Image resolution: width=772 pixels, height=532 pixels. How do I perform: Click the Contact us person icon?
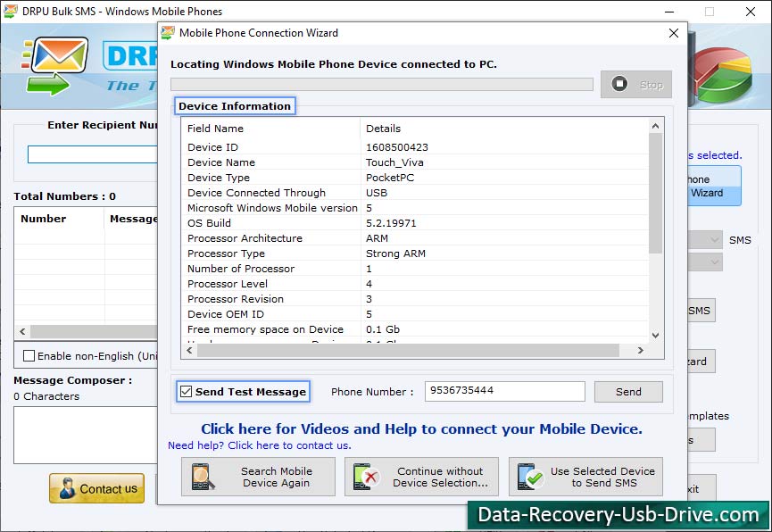click(x=67, y=488)
